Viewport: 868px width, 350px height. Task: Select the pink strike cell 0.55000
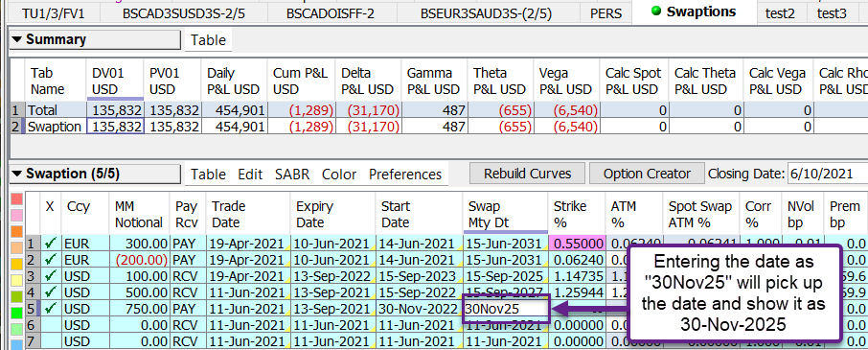(576, 243)
